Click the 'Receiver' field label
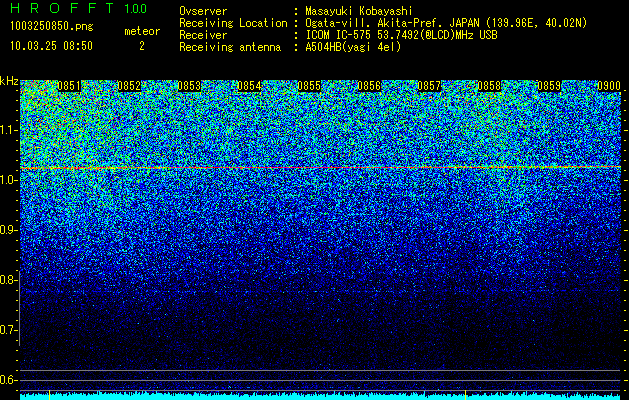 click(203, 35)
